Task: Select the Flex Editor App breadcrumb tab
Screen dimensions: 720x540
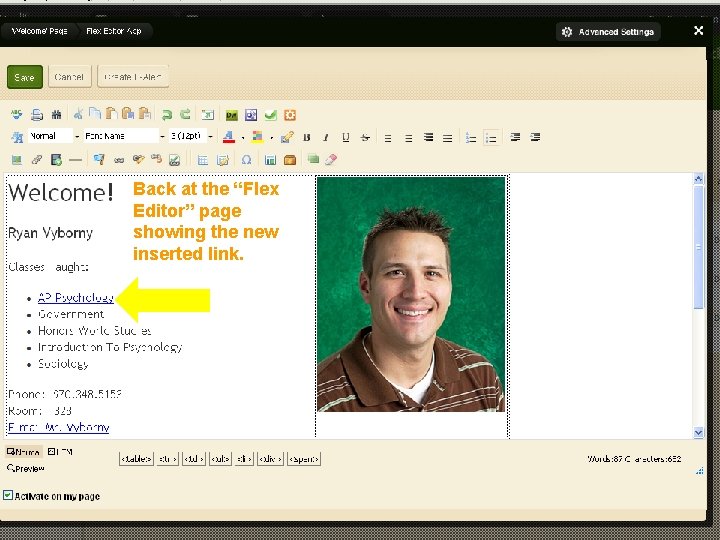Action: 113,31
